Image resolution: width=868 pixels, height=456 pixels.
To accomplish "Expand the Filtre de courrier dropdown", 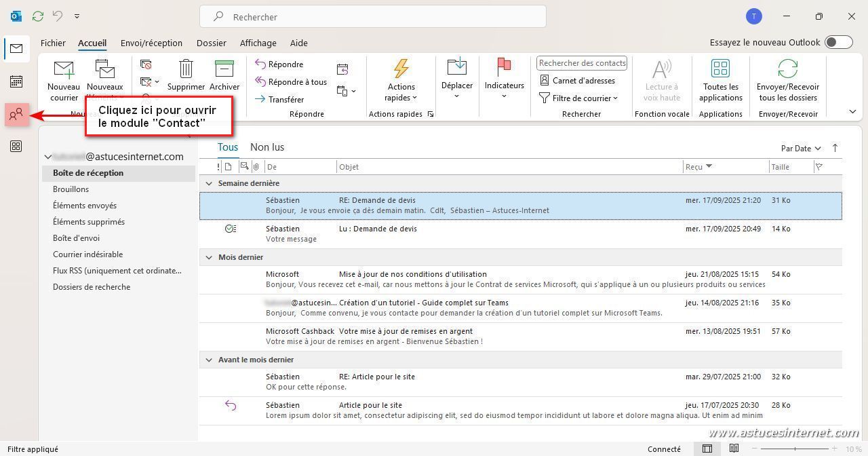I will tap(578, 98).
